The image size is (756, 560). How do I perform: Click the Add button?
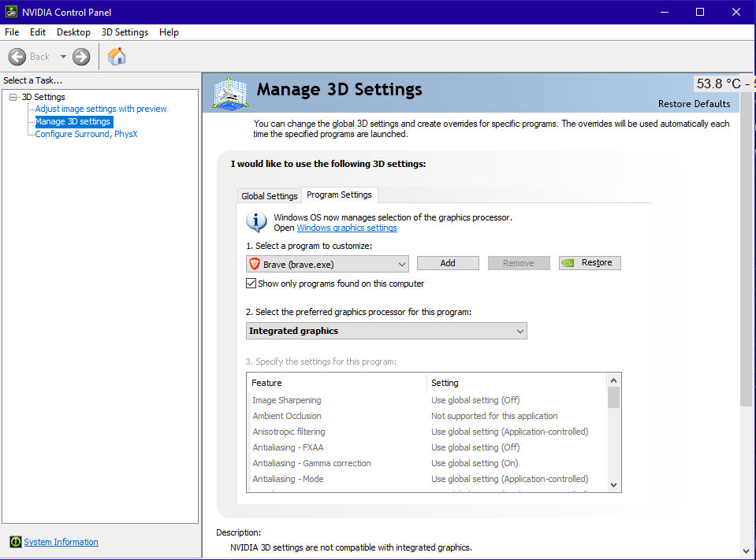pyautogui.click(x=448, y=263)
